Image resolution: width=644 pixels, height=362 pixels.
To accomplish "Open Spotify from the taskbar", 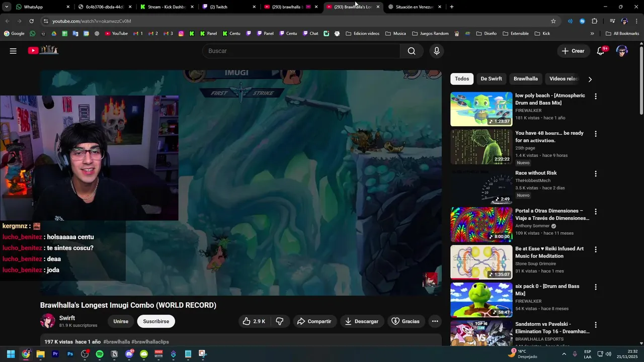I will tap(100, 354).
